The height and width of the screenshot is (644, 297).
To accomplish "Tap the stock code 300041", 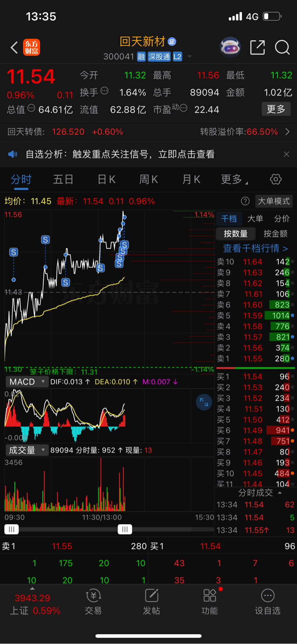I will [119, 57].
